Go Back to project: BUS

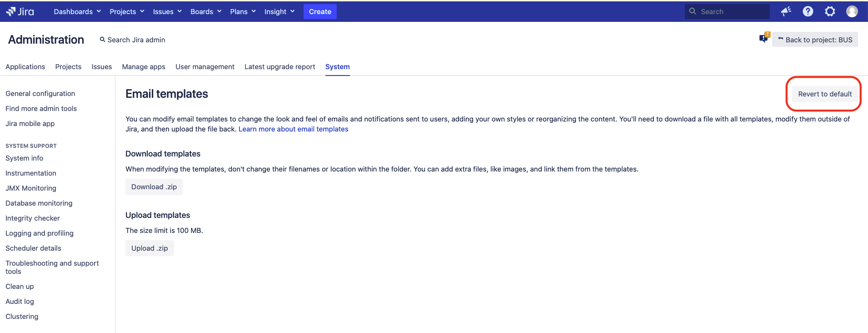pos(815,40)
